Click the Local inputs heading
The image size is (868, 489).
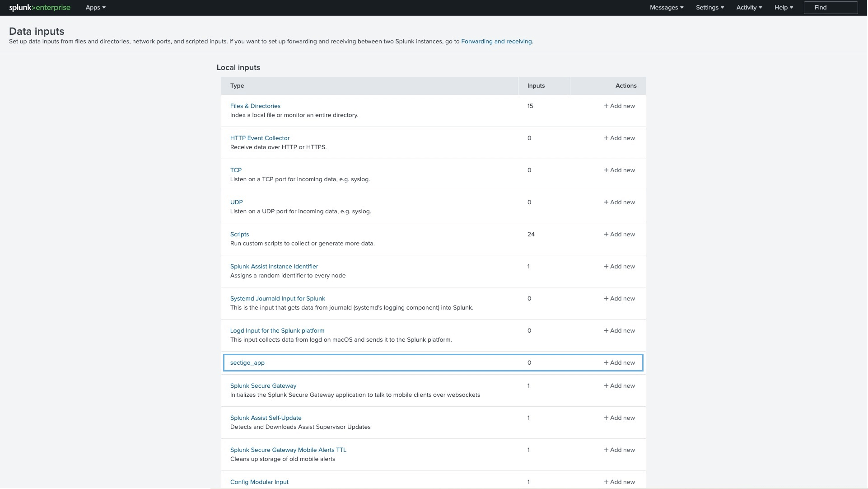coord(238,68)
